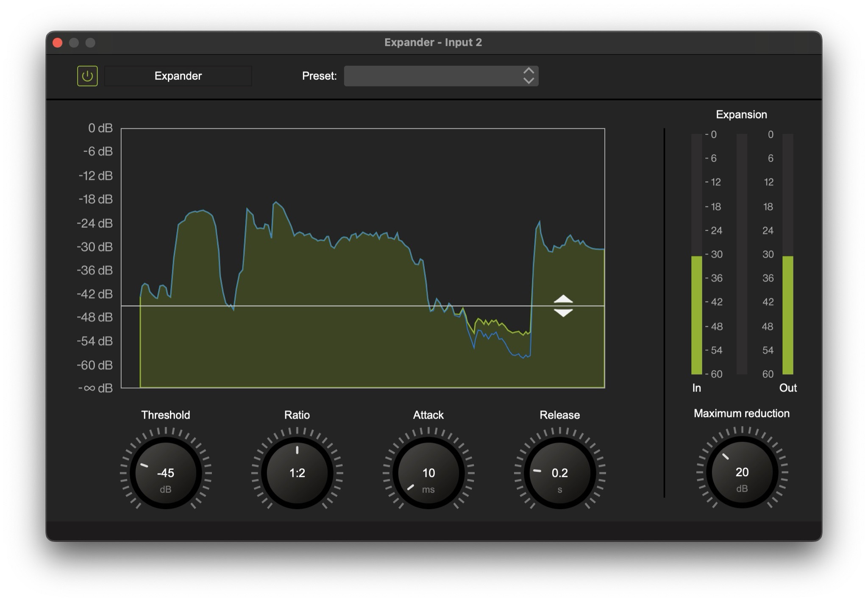The width and height of the screenshot is (868, 602).
Task: Click the Threshold knob at -45 dB
Action: coord(166,473)
